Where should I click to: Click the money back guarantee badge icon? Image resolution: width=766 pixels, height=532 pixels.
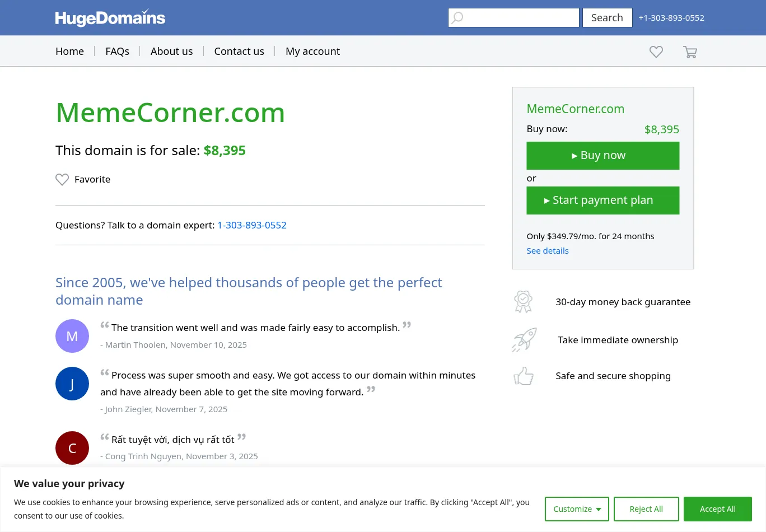pyautogui.click(x=523, y=302)
